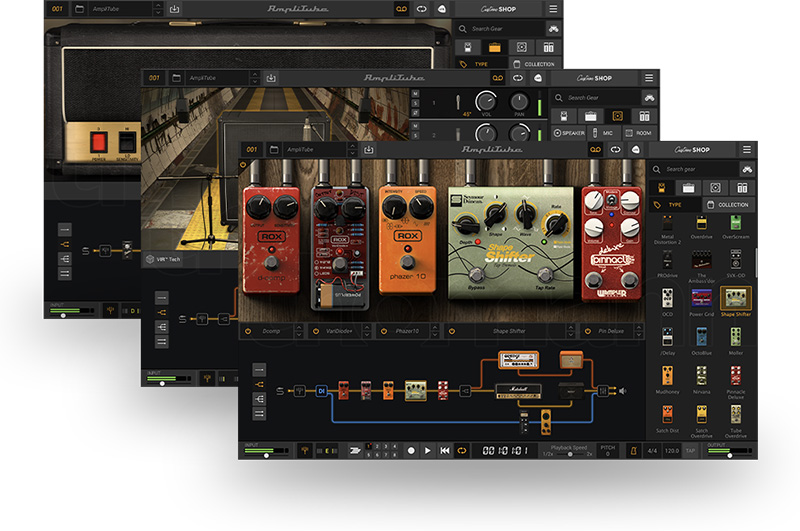Solo mic 1 with S button in middle window
This screenshot has height=531, width=800.
tap(415, 103)
